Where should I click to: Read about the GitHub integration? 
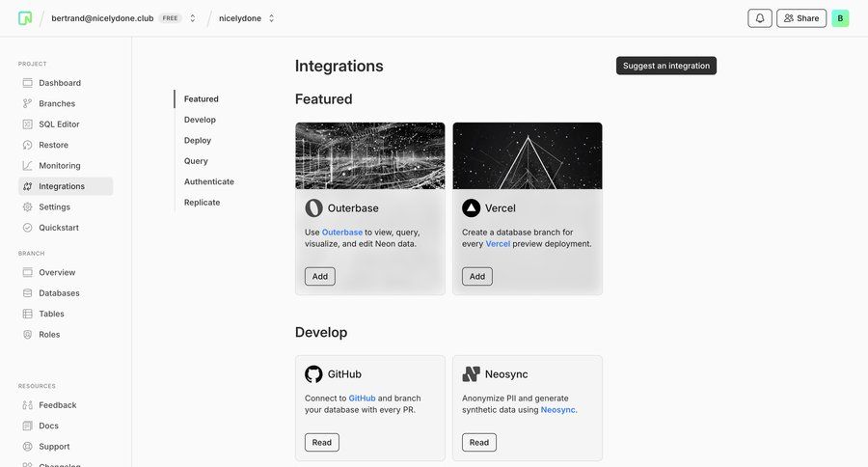pos(321,443)
